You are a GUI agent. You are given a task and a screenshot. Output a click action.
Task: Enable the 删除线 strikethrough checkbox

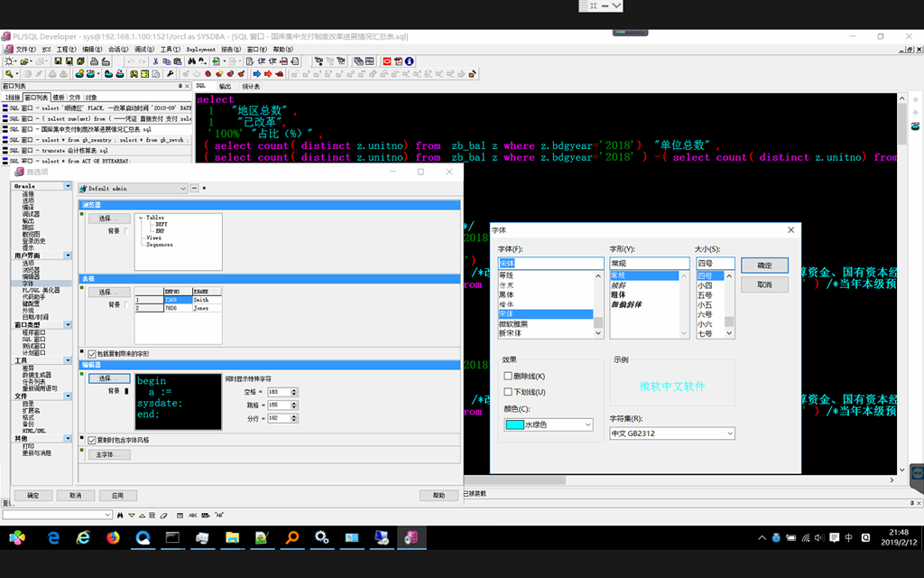pyautogui.click(x=508, y=376)
